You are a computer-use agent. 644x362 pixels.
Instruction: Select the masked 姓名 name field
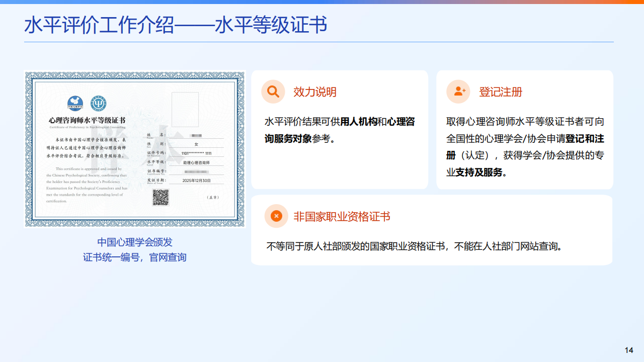click(195, 136)
